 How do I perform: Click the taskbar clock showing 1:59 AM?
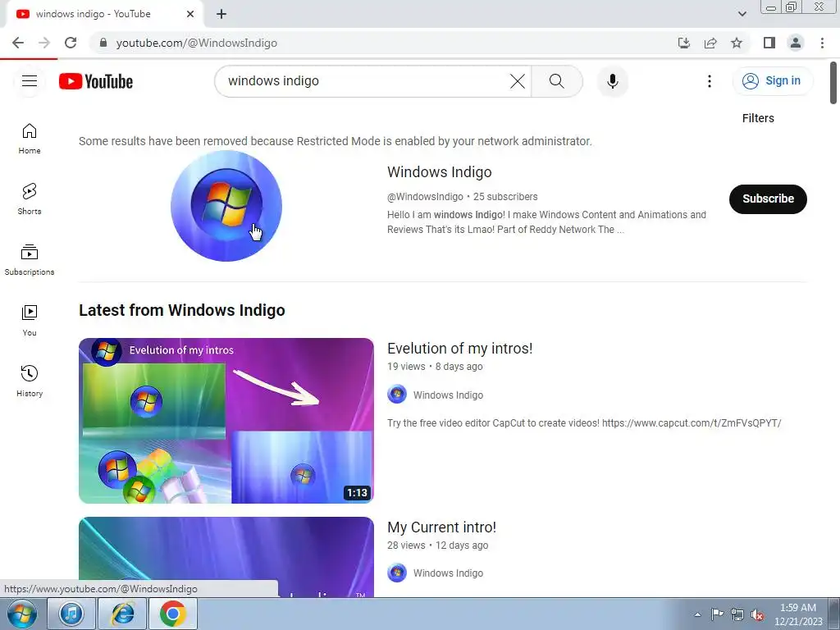click(x=798, y=614)
